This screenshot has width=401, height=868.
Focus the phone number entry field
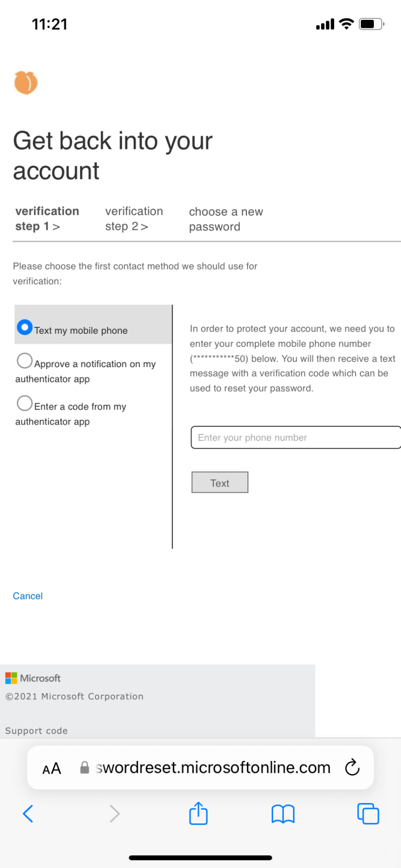tap(292, 437)
